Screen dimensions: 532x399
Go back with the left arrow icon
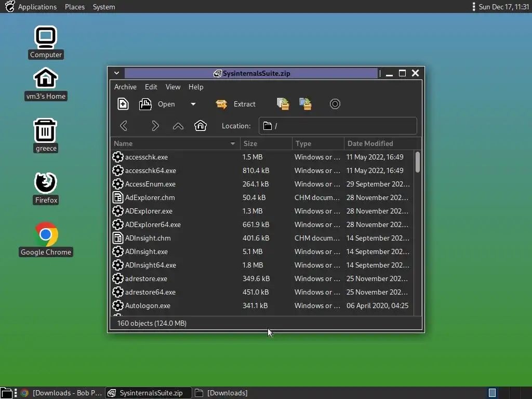click(124, 126)
